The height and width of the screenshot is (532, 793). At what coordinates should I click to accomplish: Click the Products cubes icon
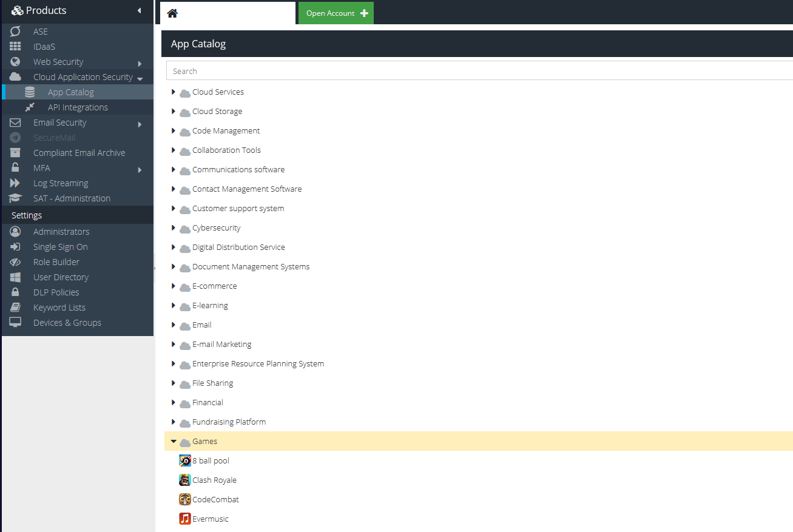tap(17, 11)
